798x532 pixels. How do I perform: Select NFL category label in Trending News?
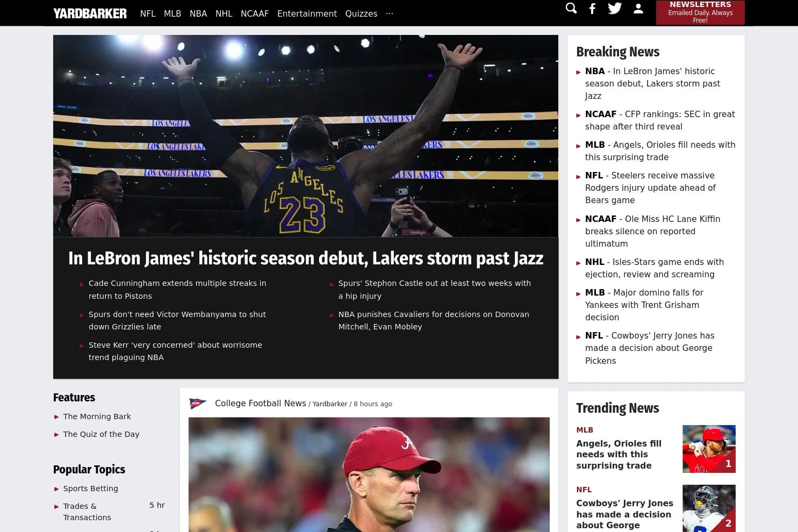point(584,490)
